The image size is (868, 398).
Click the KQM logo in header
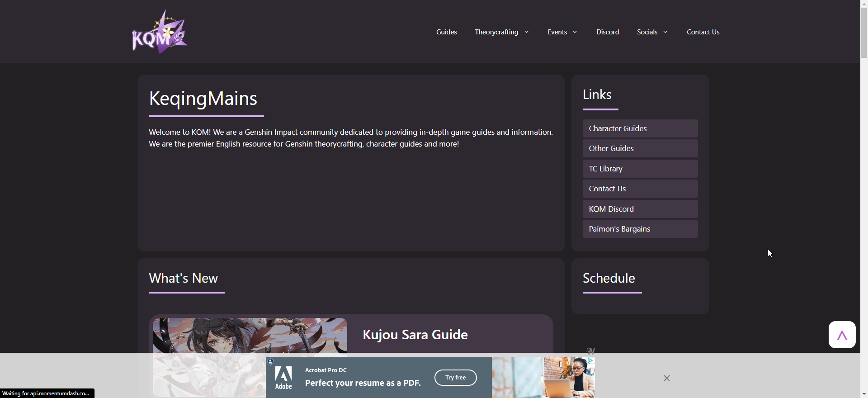pos(159,32)
